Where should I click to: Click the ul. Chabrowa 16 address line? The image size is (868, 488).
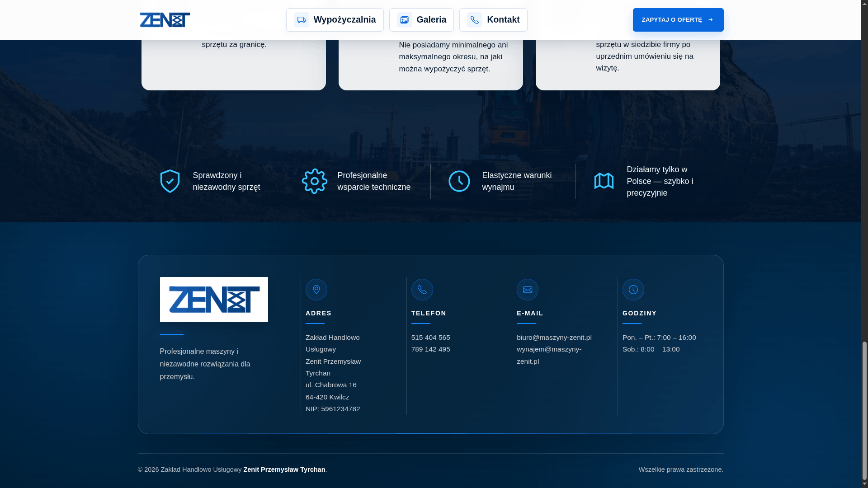pos(331,385)
